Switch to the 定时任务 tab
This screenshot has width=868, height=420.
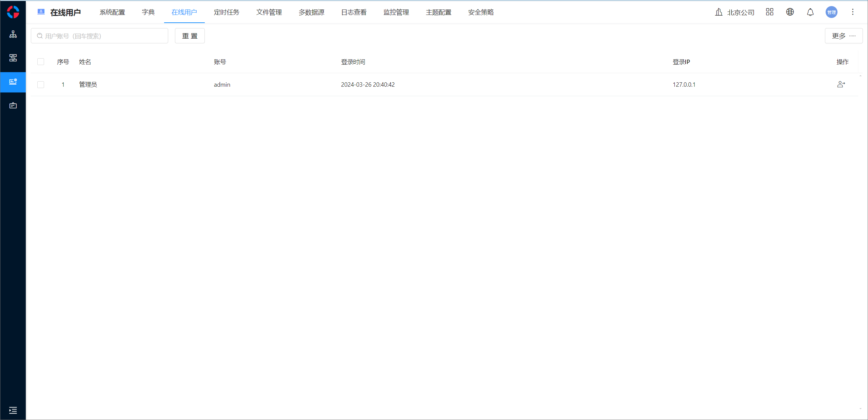226,12
